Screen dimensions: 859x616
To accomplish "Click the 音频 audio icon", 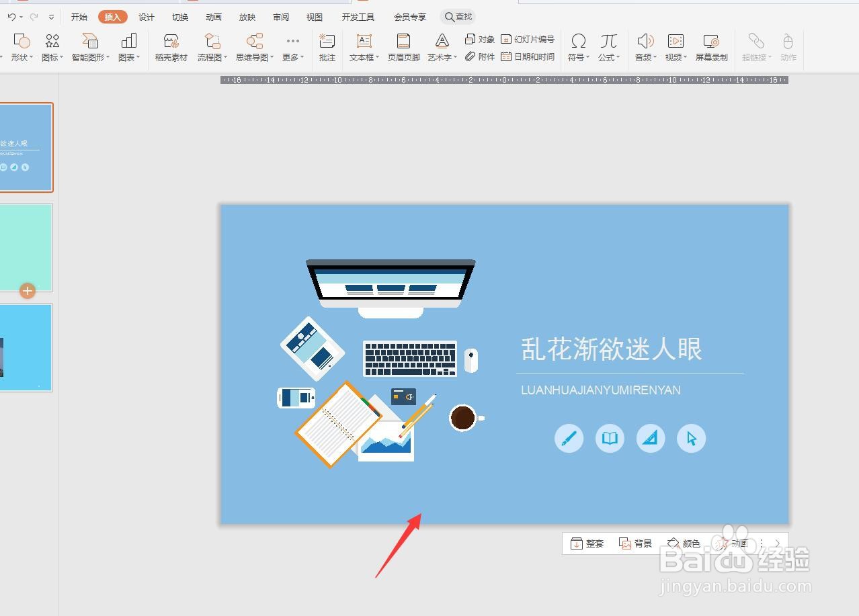I will tap(645, 42).
